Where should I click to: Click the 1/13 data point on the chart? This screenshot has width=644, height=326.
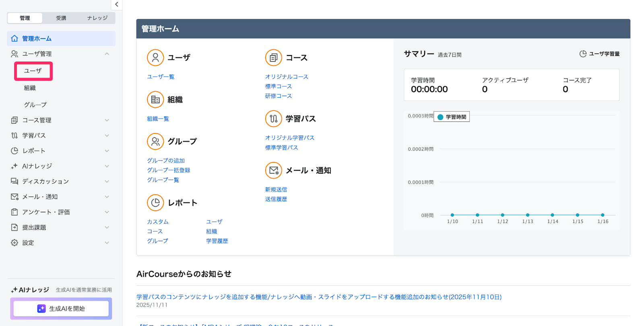(528, 215)
